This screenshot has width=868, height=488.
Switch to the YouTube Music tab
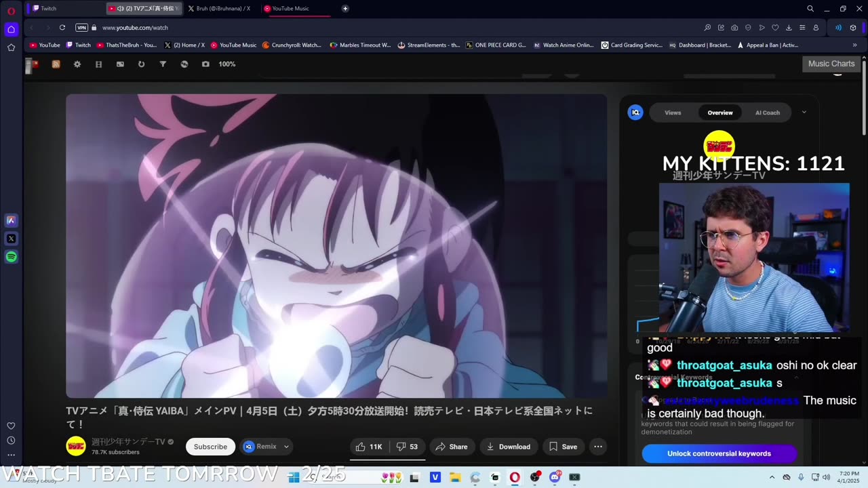tap(296, 9)
